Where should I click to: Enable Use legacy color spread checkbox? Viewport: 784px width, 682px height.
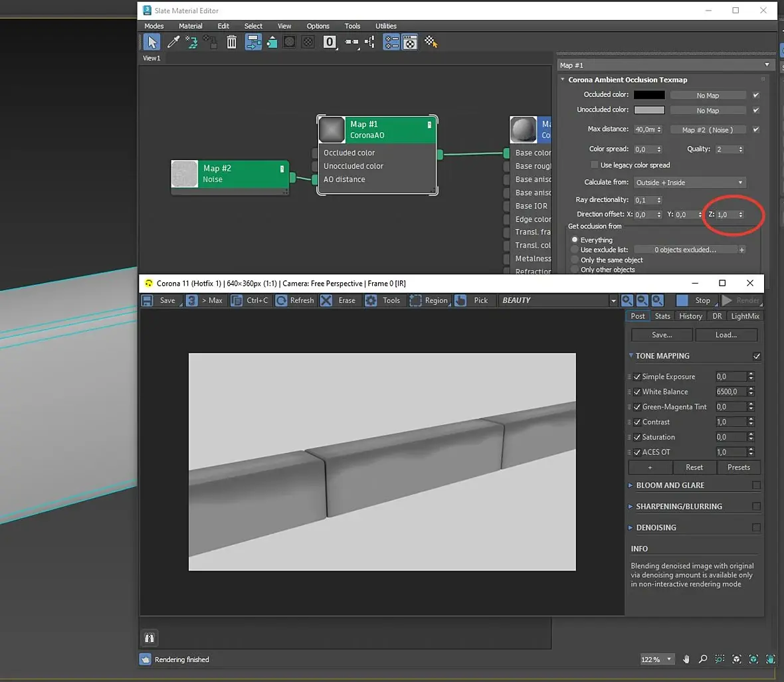click(x=595, y=165)
